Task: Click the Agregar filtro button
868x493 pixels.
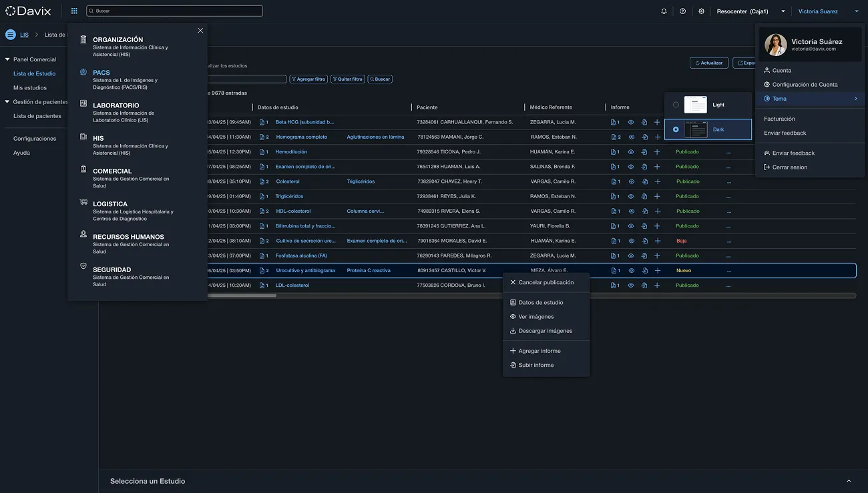Action: (308, 79)
